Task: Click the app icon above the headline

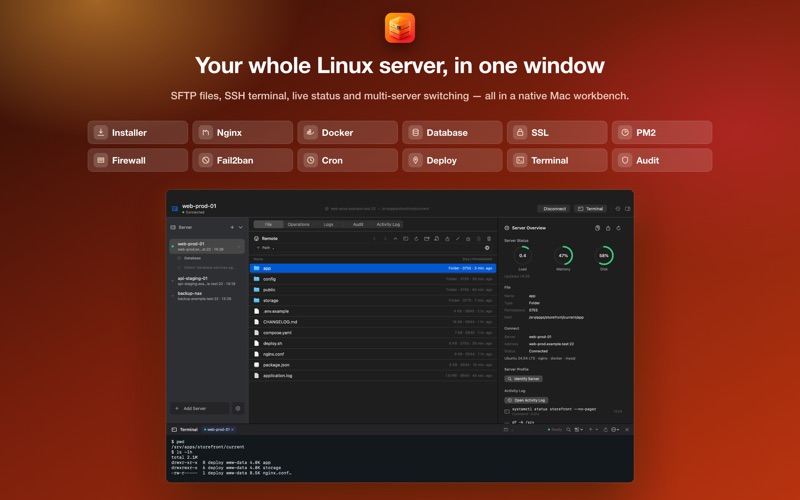Action: pos(400,28)
